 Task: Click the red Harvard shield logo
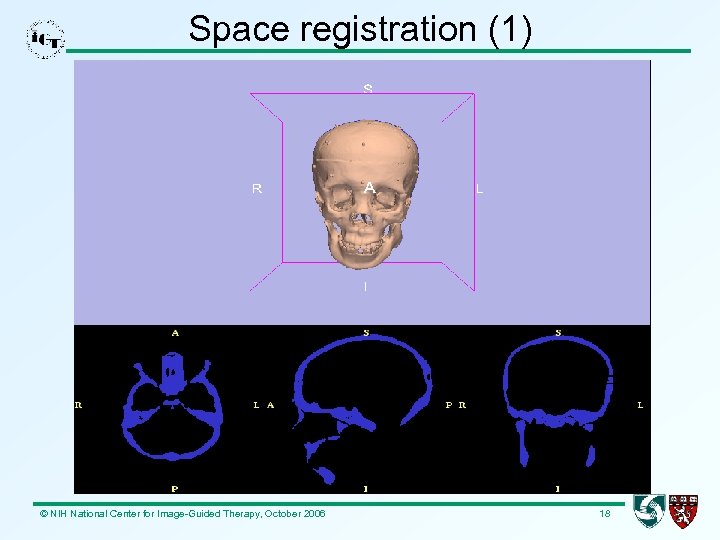pyautogui.click(x=683, y=511)
